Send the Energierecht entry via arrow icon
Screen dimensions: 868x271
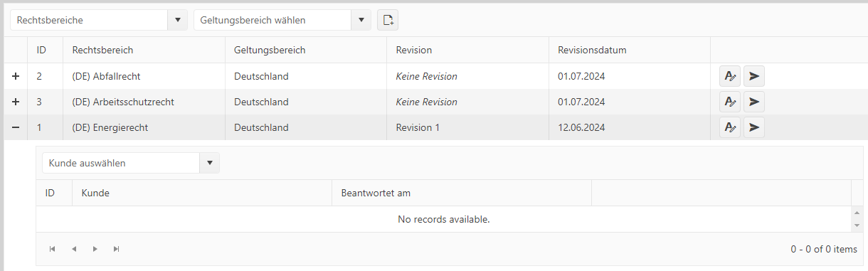coord(754,127)
